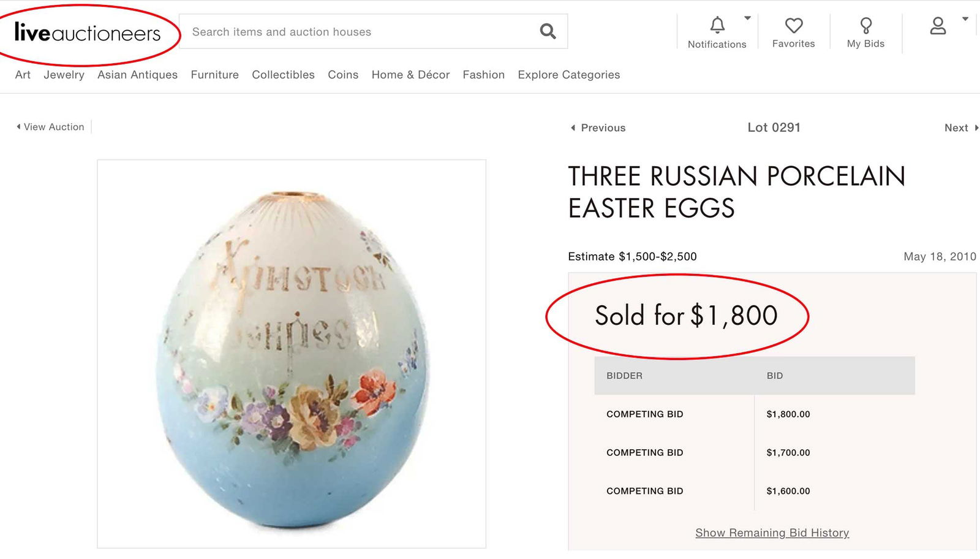This screenshot has width=980, height=559.
Task: Click the search magnifier icon
Action: 547,31
